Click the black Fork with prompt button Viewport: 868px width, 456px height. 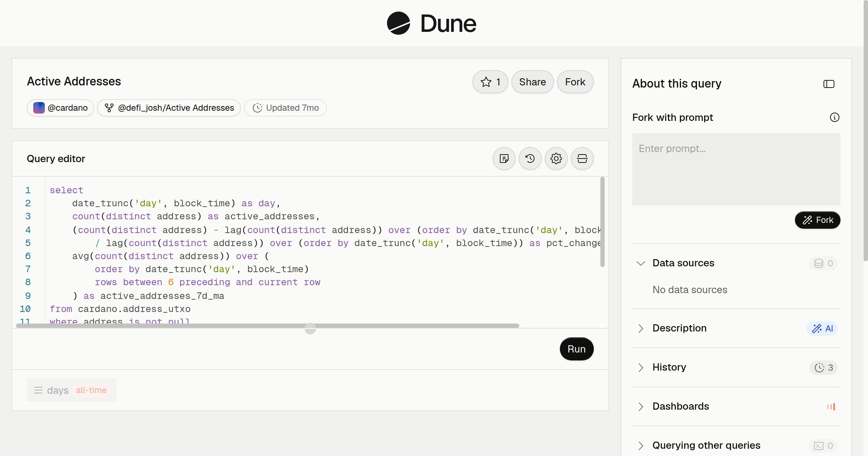click(817, 220)
